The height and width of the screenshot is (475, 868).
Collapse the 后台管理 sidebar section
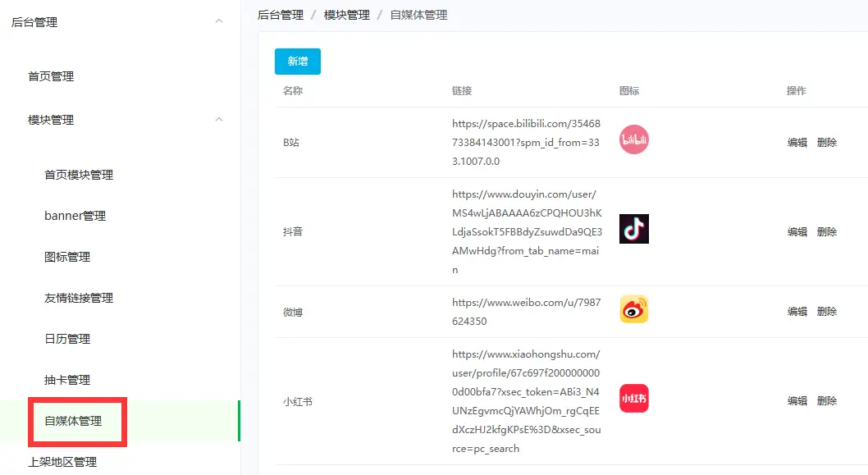point(219,21)
